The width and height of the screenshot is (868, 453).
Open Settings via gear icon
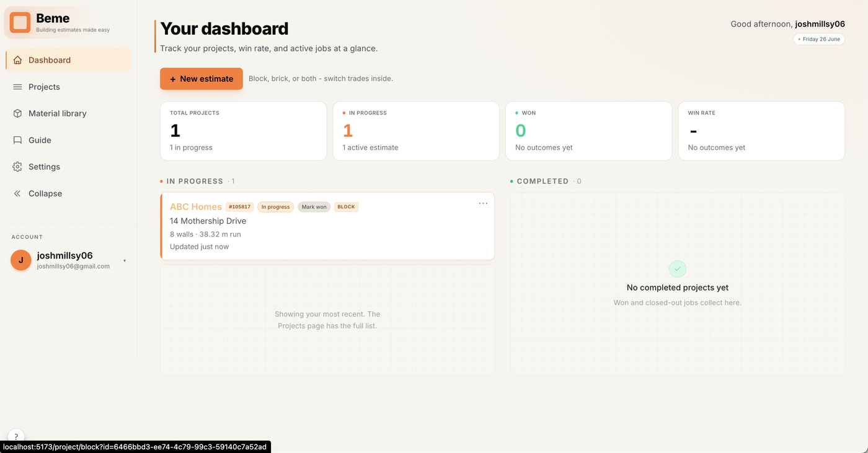pyautogui.click(x=17, y=167)
